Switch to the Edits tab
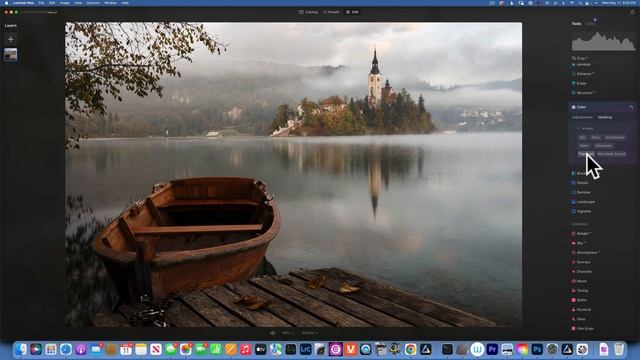The image size is (640, 360). (590, 24)
